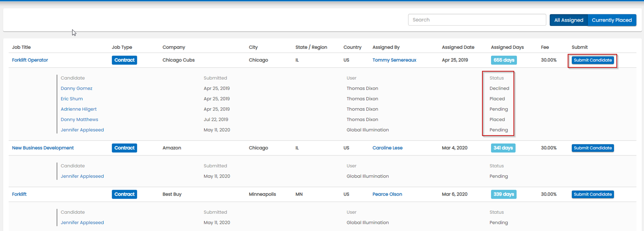The image size is (644, 231).
Task: Switch to the Currently Placed view
Action: coord(612,20)
